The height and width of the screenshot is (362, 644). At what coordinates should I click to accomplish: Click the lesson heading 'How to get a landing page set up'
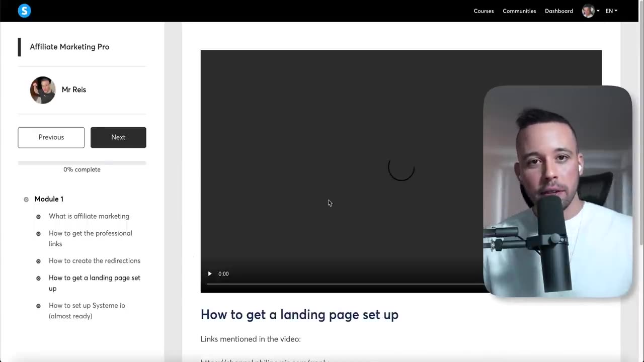pos(299,315)
